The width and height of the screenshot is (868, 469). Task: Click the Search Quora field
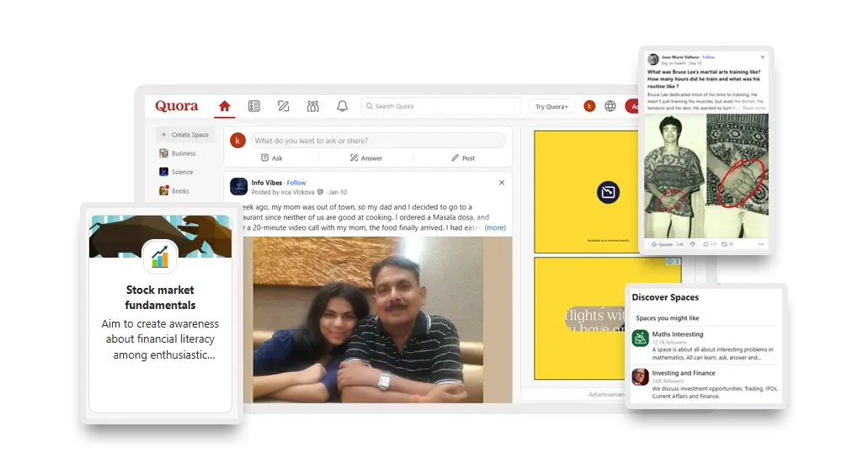(x=440, y=106)
